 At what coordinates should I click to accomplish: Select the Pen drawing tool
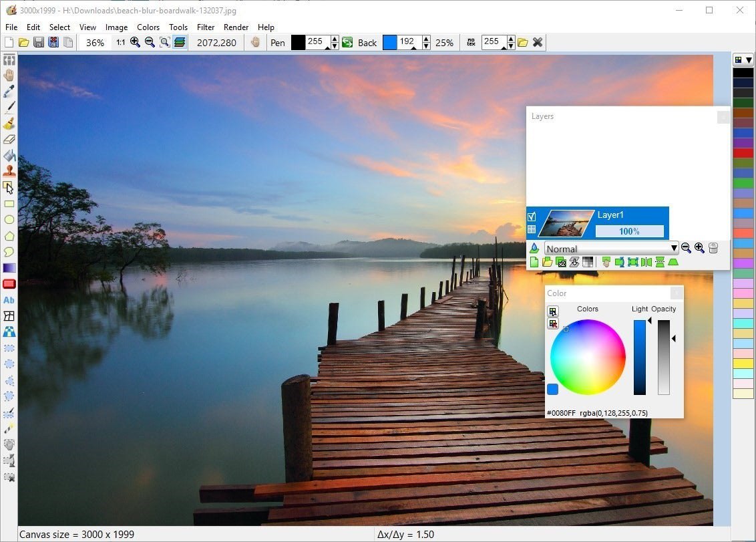(9, 107)
